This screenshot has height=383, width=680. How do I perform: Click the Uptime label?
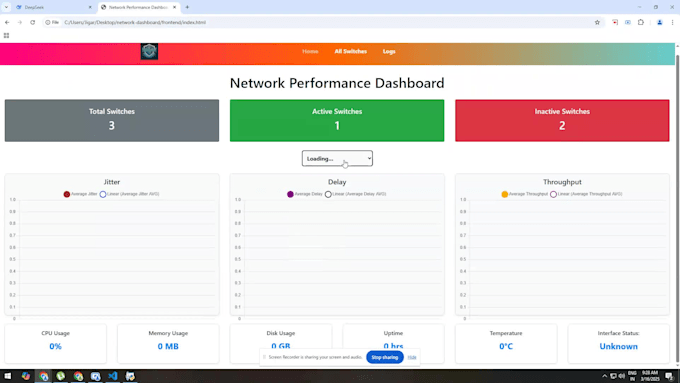[393, 333]
